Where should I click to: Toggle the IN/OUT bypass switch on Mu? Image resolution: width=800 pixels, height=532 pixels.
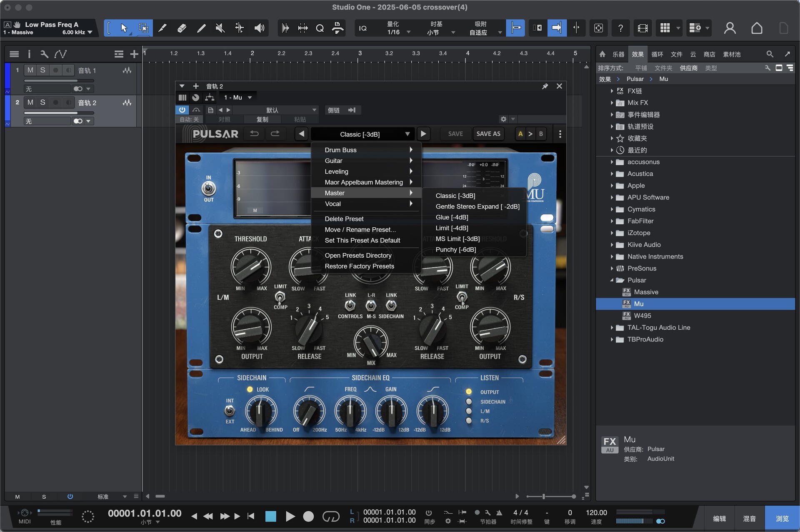coord(208,189)
